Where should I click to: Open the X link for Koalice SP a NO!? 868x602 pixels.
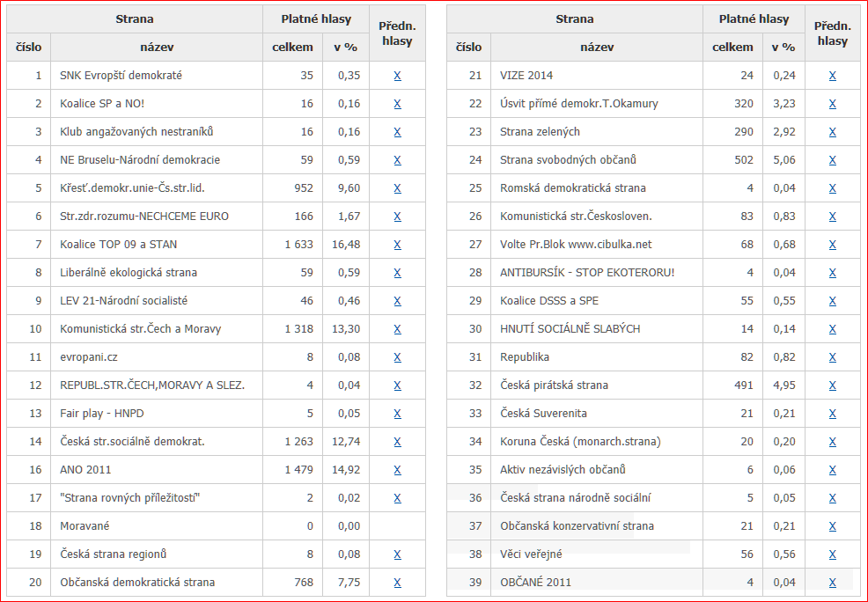pyautogui.click(x=397, y=104)
